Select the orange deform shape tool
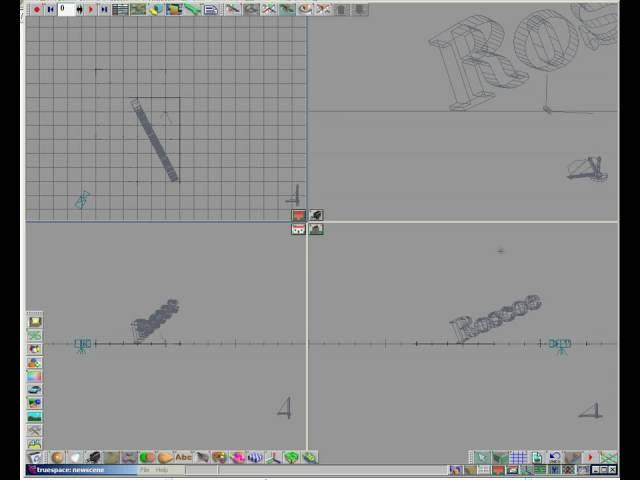 click(165, 458)
